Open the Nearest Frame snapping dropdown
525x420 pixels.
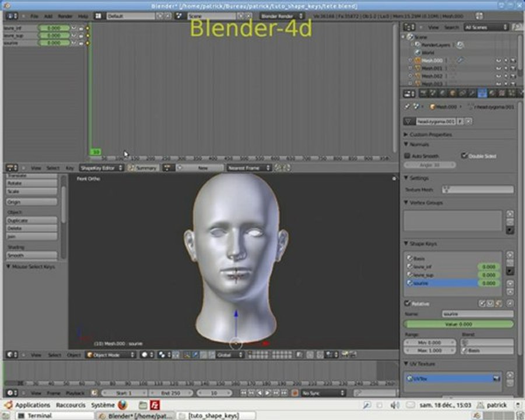click(x=249, y=168)
